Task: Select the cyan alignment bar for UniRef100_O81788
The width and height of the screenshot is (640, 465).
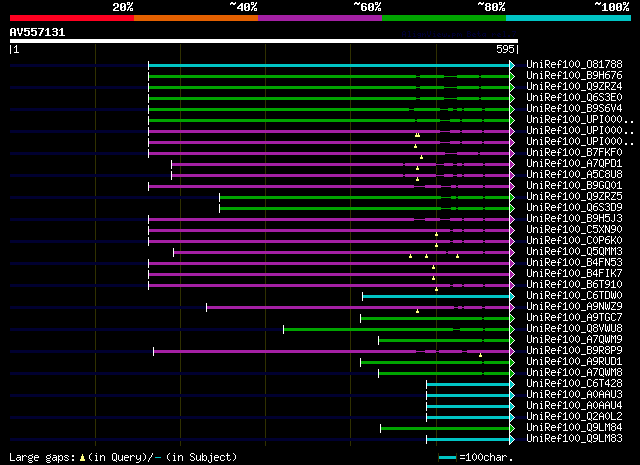Action: tap(329, 65)
